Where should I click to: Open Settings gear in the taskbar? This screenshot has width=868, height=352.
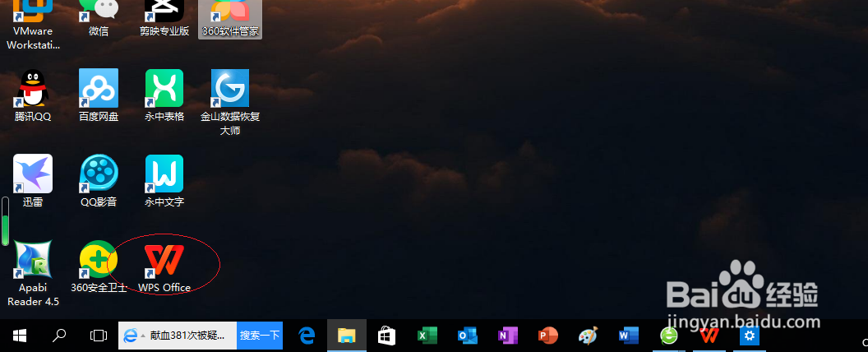coord(750,335)
